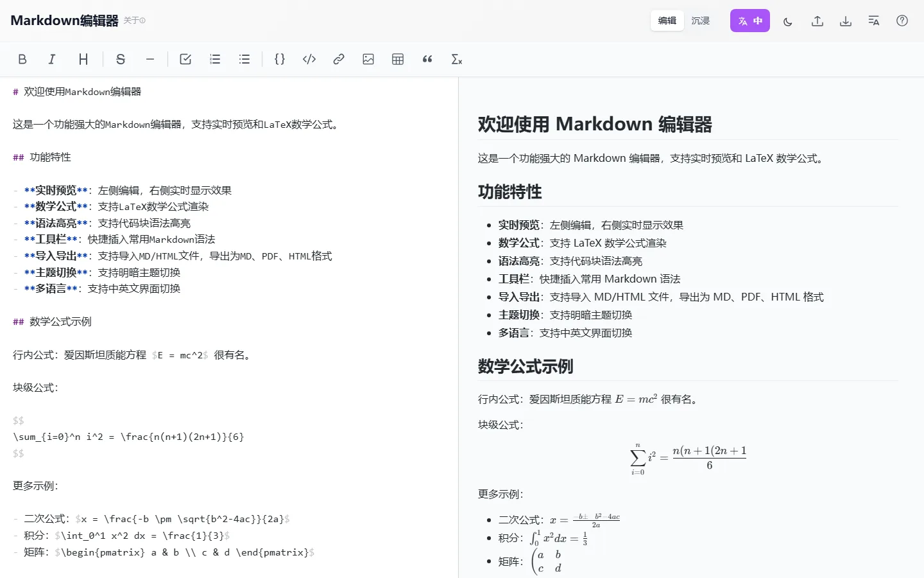
Task: Insert inline code with the </> icon
Action: [x=309, y=59]
